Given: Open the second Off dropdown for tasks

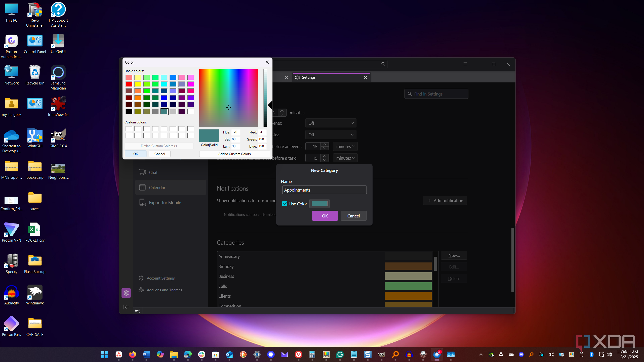Looking at the screenshot, I should click(x=331, y=135).
